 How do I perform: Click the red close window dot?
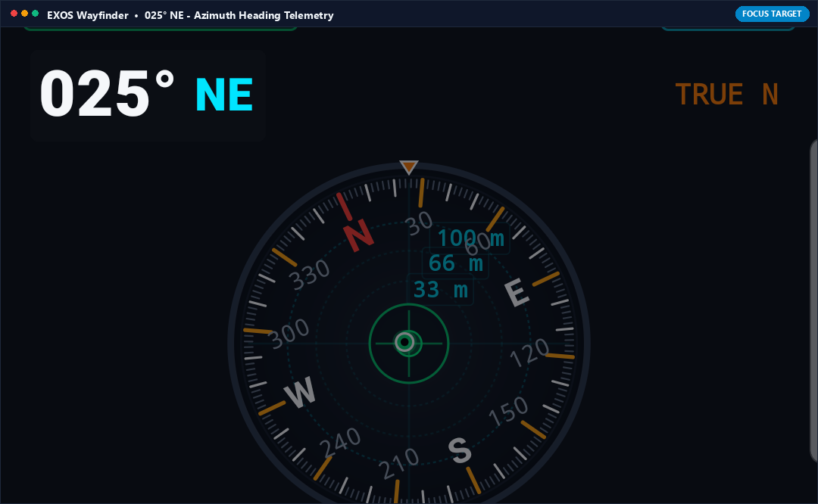[x=14, y=14]
